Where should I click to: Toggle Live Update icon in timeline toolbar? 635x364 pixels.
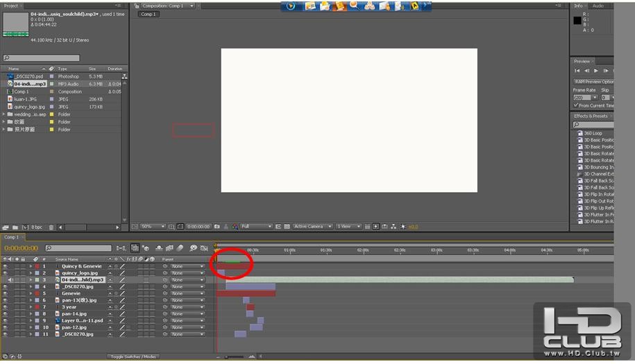[x=135, y=248]
